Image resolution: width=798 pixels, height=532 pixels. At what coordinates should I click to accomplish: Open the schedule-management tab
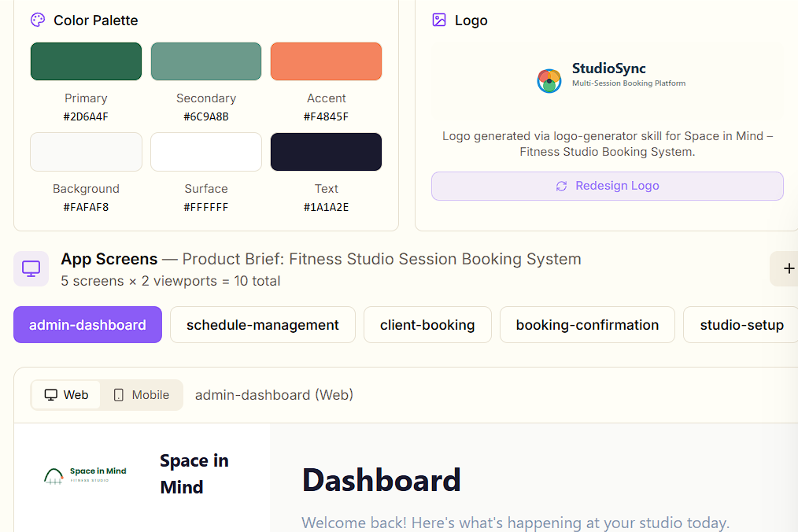pyautogui.click(x=263, y=325)
